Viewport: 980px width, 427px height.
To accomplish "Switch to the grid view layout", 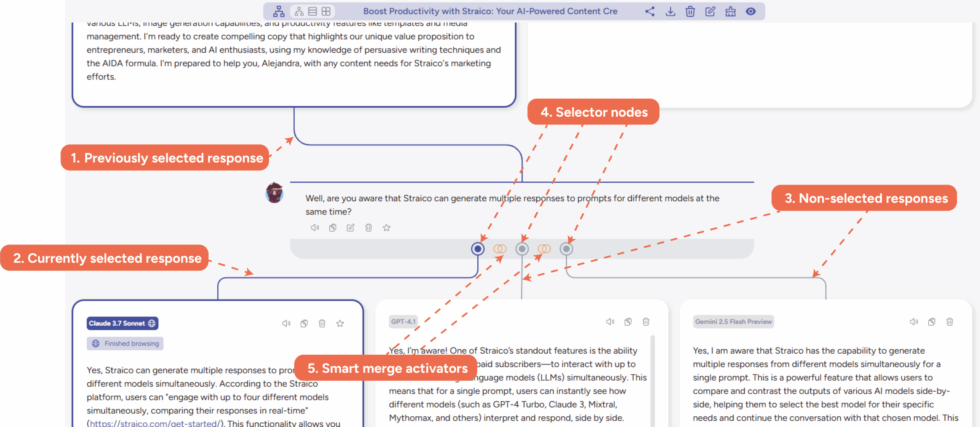I will (x=326, y=11).
